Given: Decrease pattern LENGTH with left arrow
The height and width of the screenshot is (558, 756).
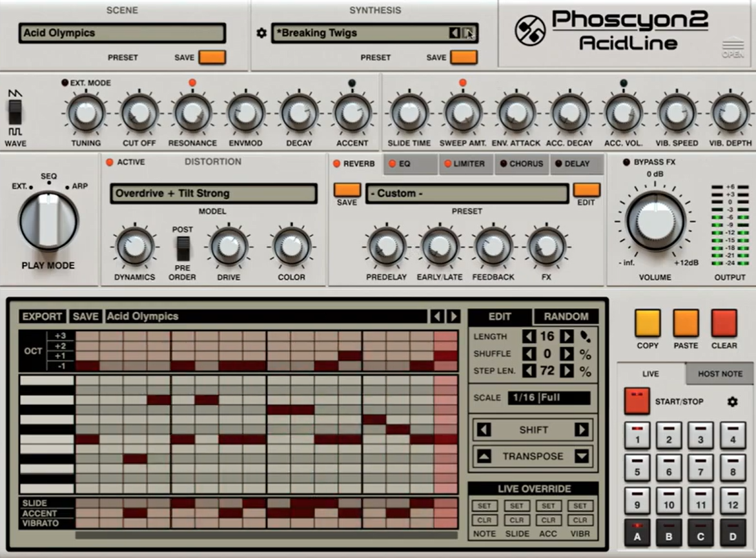Looking at the screenshot, I should (x=529, y=336).
